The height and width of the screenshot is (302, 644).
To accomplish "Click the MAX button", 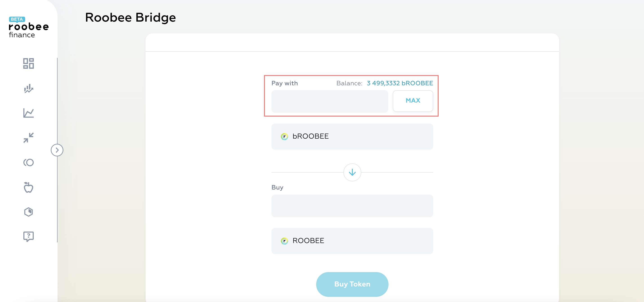I will [x=413, y=101].
